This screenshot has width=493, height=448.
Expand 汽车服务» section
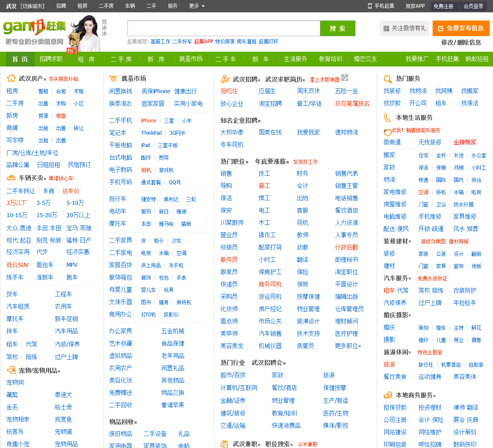coord(397,278)
